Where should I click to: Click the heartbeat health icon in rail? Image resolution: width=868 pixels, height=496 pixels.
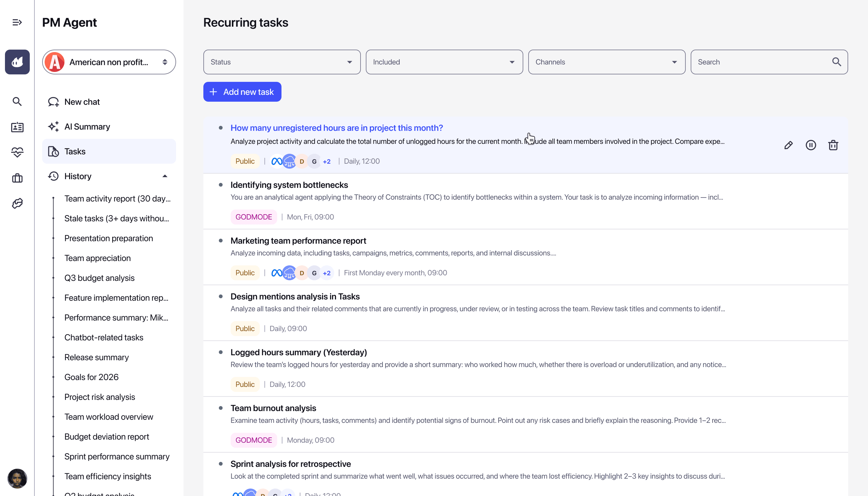tap(17, 152)
